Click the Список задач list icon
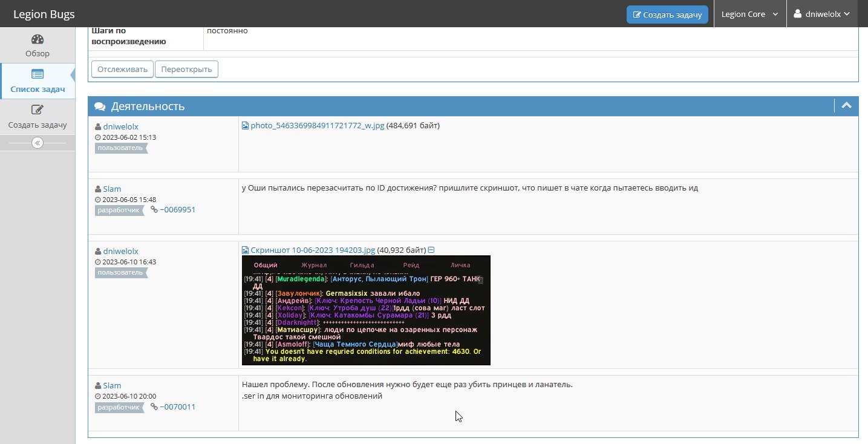Image resolution: width=868 pixels, height=444 pixels. 38,74
